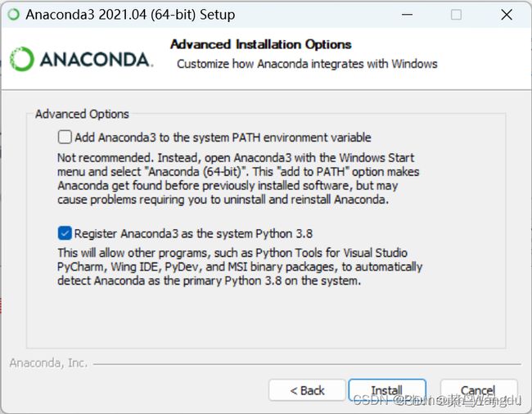This screenshot has width=532, height=414.
Task: Click the Python Tools for Visual Studio description text
Action: [x=240, y=267]
